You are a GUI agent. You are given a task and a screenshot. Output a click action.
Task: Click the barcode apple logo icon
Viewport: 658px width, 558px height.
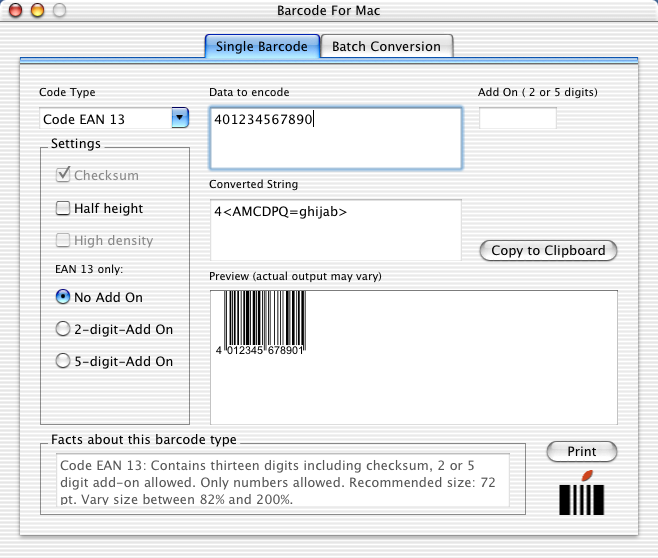tap(581, 493)
